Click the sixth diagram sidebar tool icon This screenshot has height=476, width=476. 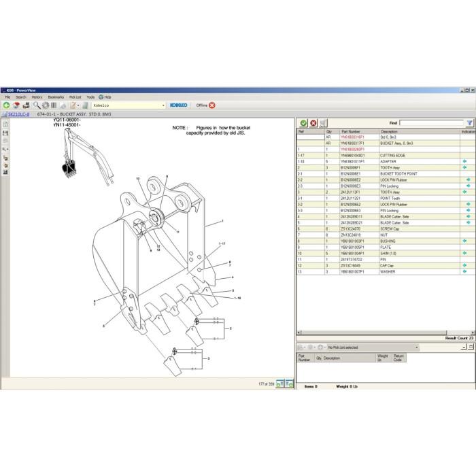pyautogui.click(x=5, y=165)
